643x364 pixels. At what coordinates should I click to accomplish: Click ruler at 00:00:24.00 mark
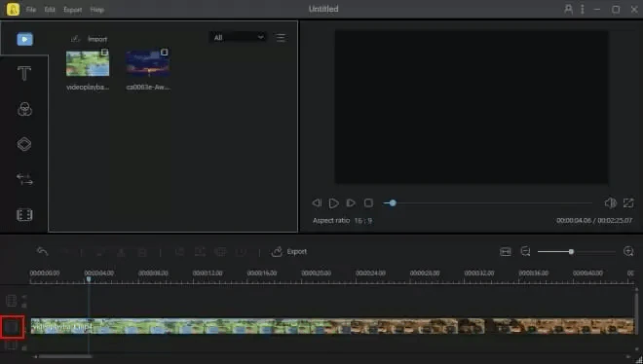click(370, 273)
